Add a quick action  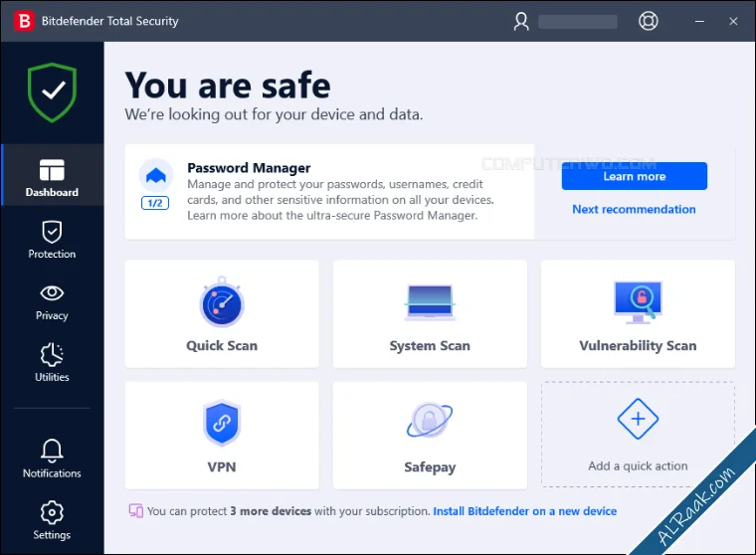pos(638,435)
